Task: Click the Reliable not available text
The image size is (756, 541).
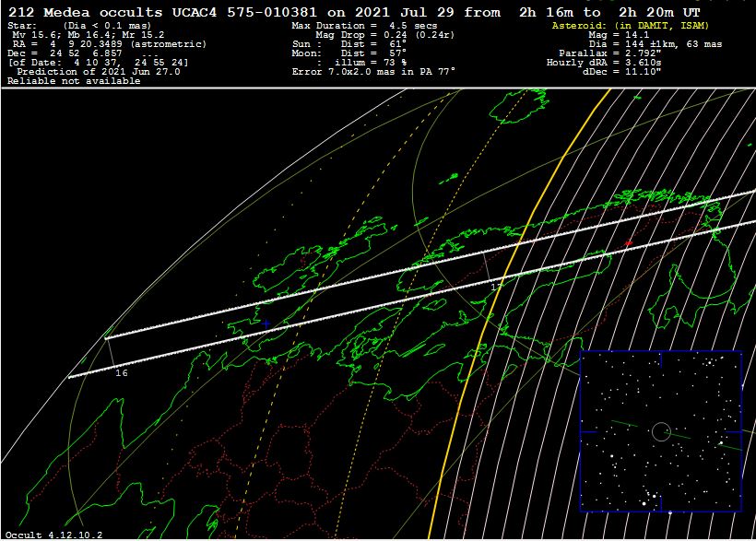Action: [74, 81]
